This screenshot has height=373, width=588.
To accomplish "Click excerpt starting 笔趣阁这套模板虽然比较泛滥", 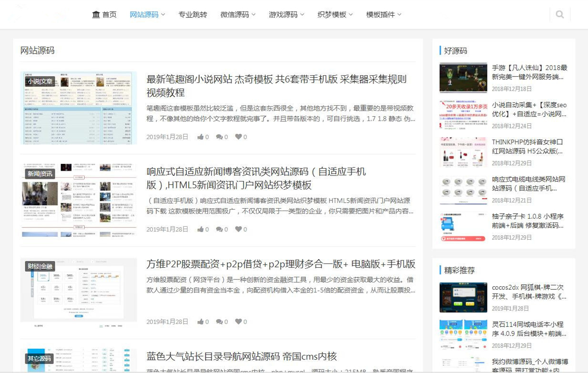I will tap(281, 113).
